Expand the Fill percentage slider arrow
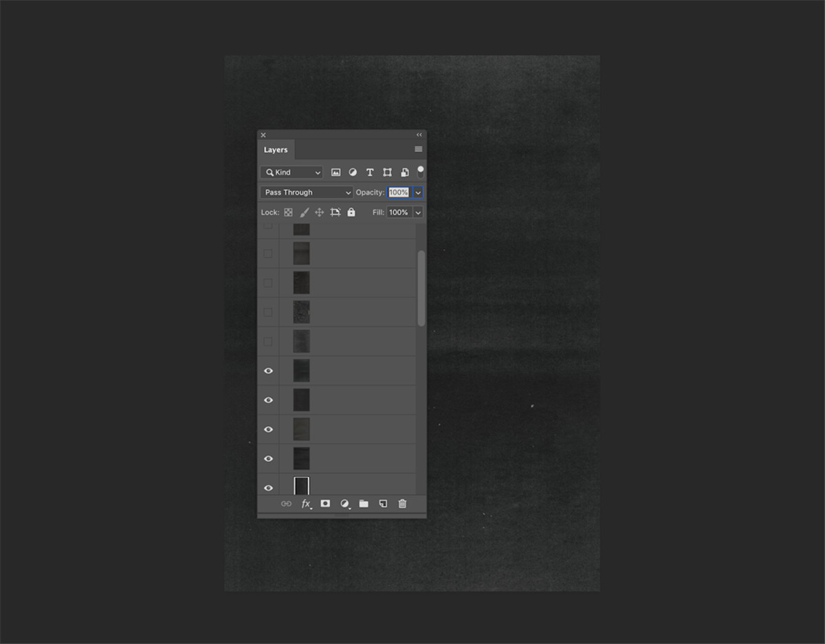The height and width of the screenshot is (644, 825). (417, 212)
